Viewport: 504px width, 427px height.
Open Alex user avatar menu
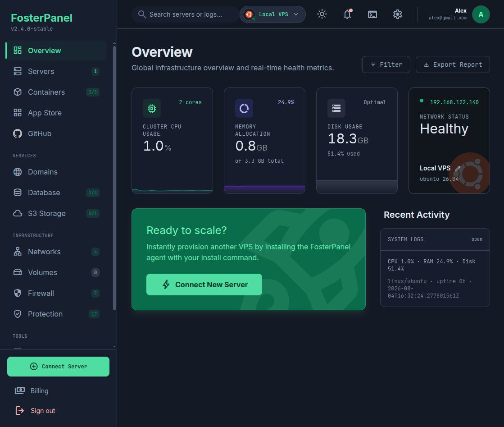click(481, 14)
